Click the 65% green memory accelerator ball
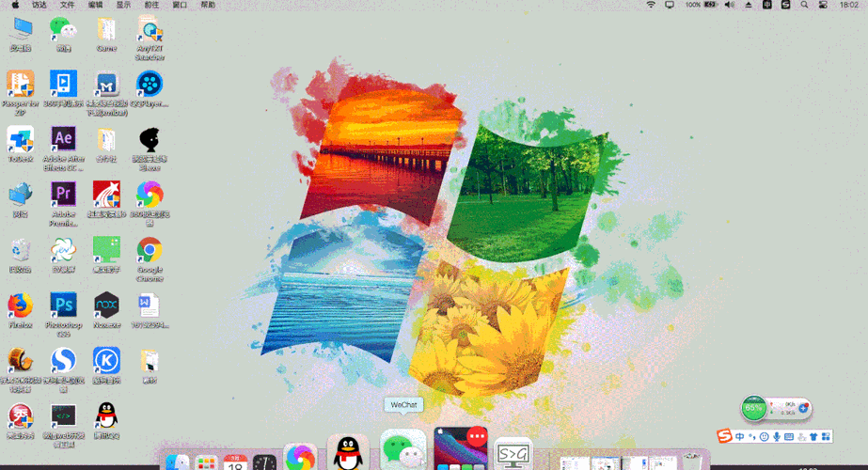Viewport: 868px width, 470px height. click(753, 409)
